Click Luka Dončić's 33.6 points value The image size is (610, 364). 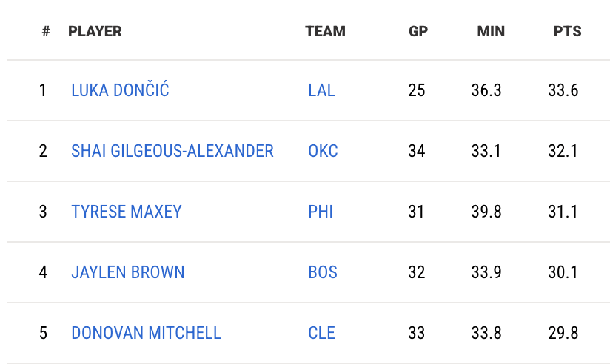563,90
